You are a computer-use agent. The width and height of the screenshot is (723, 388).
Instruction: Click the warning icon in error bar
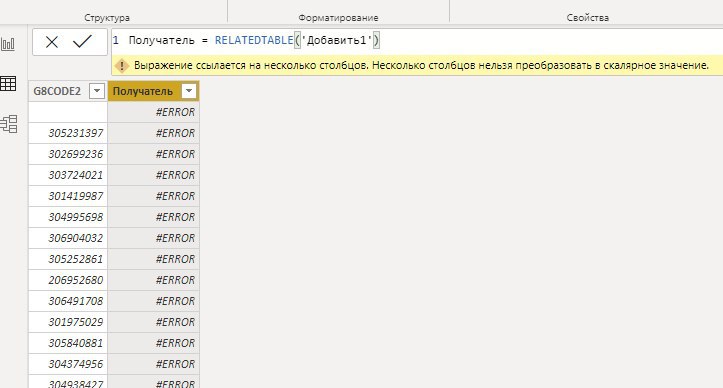[x=122, y=66]
